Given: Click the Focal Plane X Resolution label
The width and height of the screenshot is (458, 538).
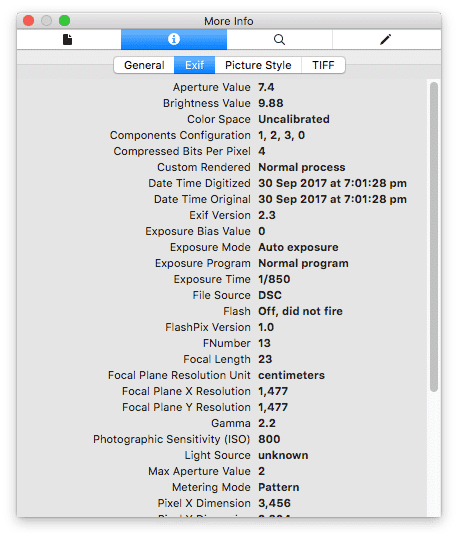Looking at the screenshot, I should pos(186,391).
